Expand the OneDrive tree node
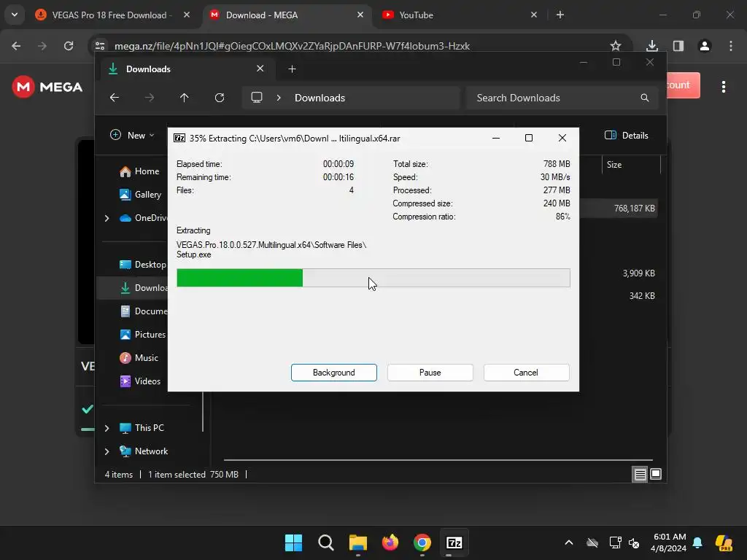This screenshot has height=560, width=747. 107,218
